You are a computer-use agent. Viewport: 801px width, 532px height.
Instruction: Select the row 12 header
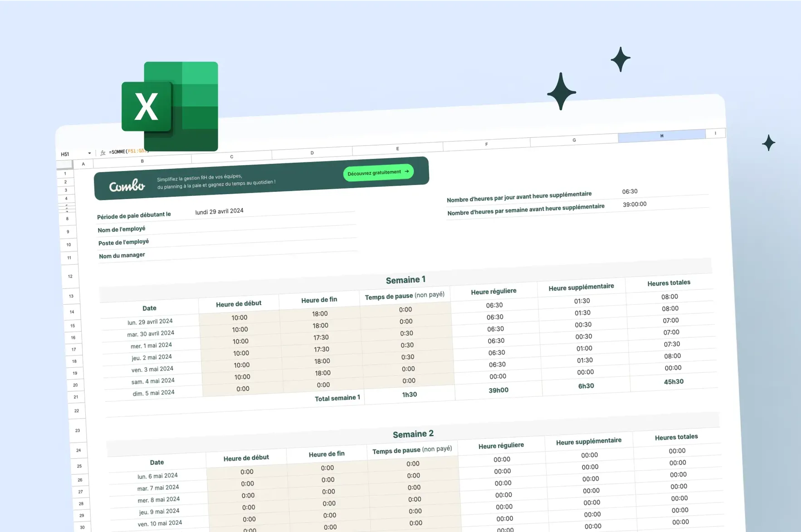click(x=70, y=276)
